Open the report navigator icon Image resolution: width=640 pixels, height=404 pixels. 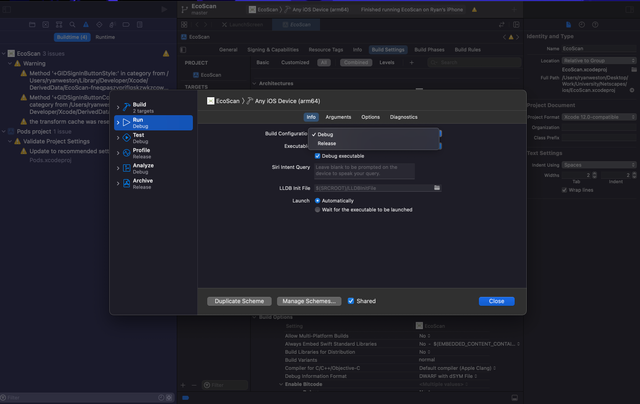(140, 24)
